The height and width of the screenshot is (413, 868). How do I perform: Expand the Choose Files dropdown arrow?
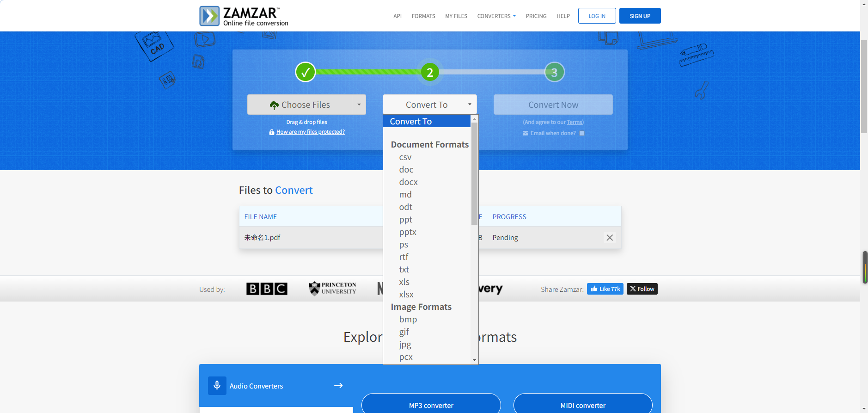(359, 105)
